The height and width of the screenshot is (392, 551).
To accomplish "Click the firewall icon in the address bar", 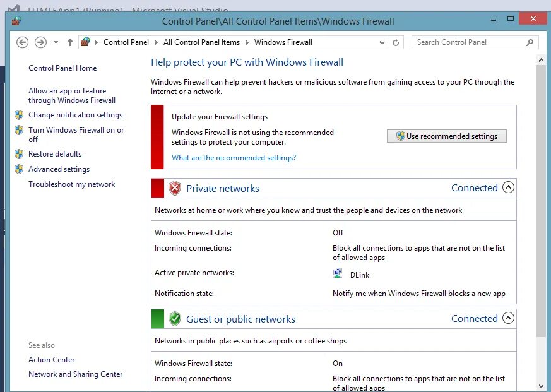I will coord(85,42).
